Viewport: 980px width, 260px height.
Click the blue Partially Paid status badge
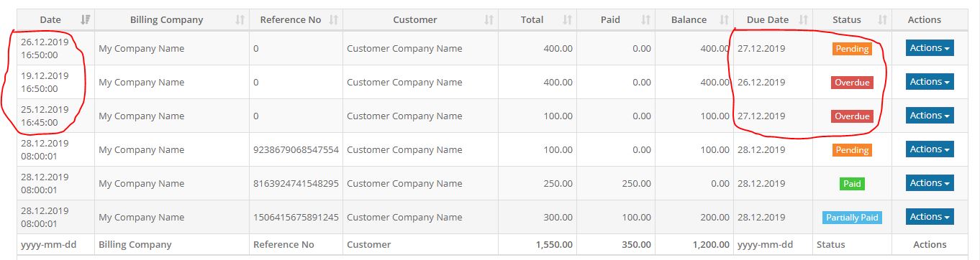pyautogui.click(x=852, y=218)
